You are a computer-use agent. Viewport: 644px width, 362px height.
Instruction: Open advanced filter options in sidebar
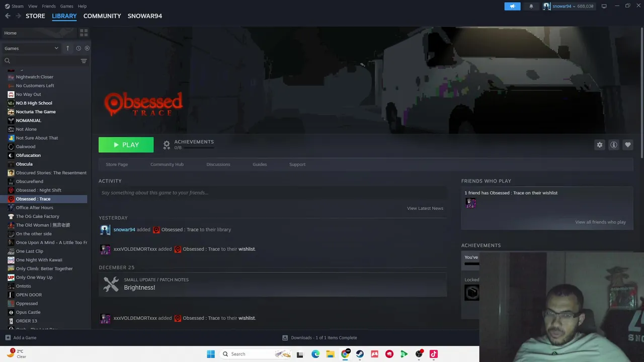84,61
